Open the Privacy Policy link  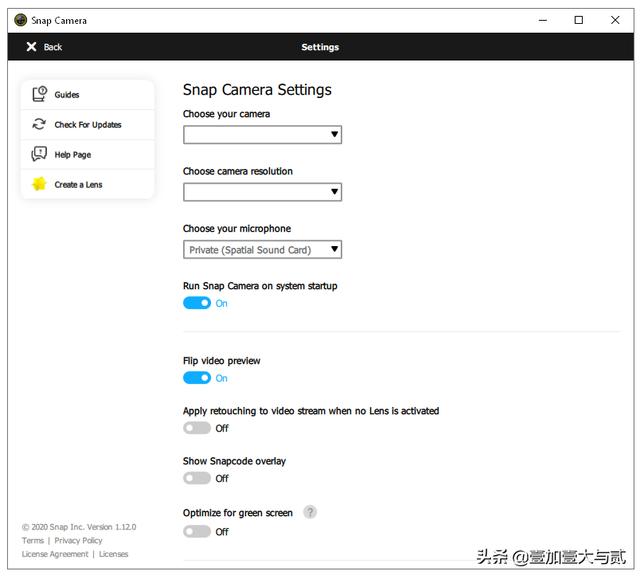(78, 540)
